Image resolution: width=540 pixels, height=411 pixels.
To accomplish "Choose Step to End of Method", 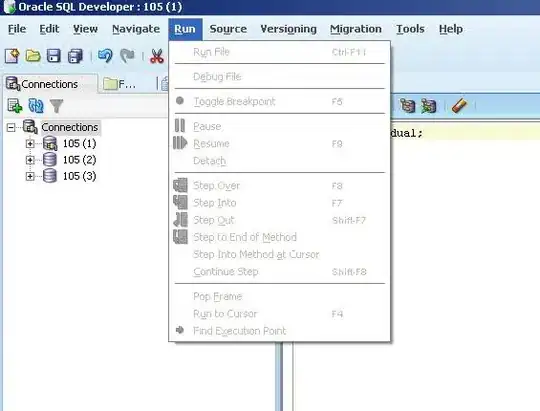I will click(279, 237).
